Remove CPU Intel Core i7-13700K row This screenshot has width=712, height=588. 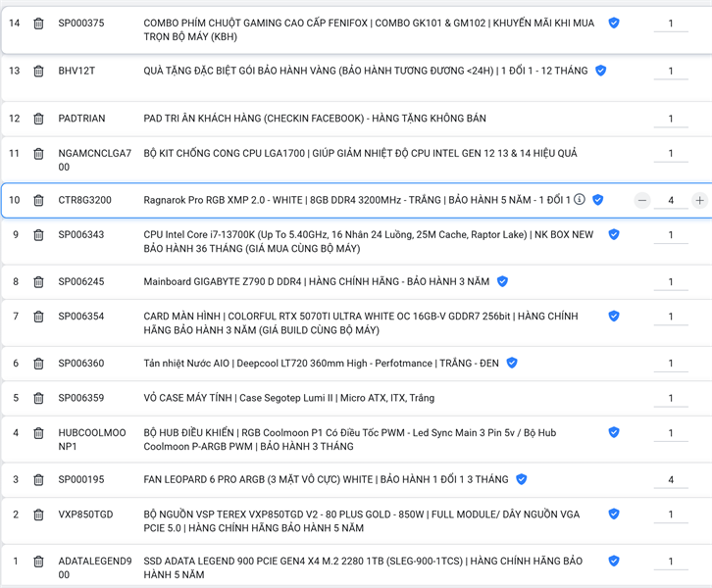click(38, 235)
